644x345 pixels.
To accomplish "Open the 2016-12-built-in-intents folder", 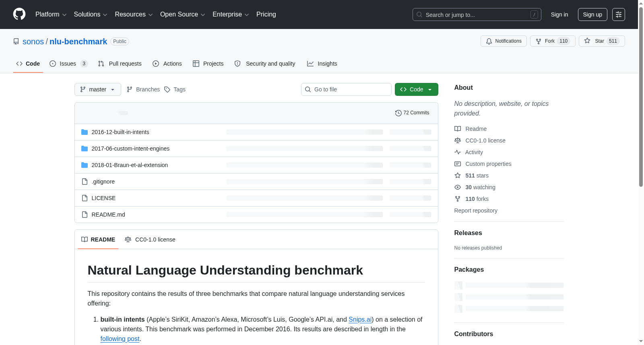I will point(120,132).
